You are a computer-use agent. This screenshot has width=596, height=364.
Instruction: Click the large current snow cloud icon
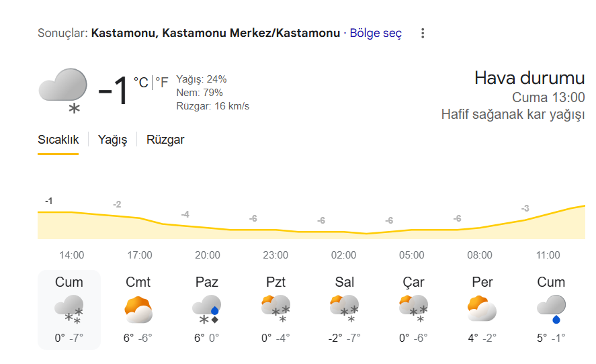pos(63,89)
